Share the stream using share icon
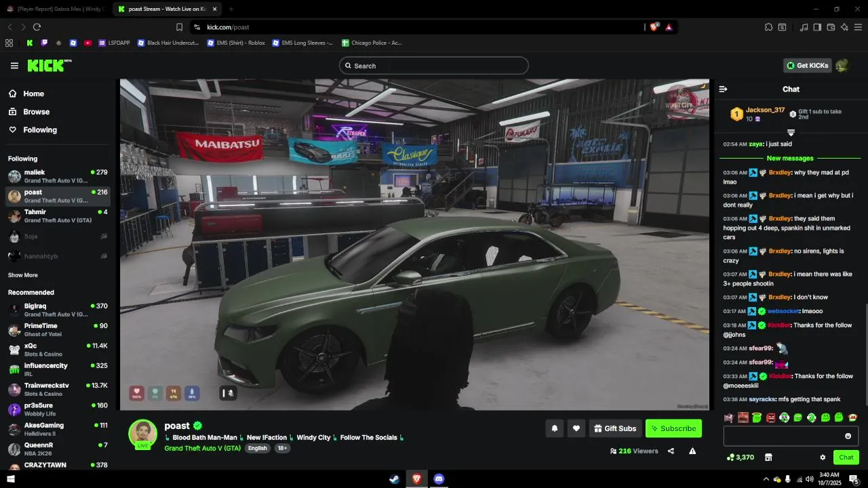The height and width of the screenshot is (488, 868). [671, 451]
